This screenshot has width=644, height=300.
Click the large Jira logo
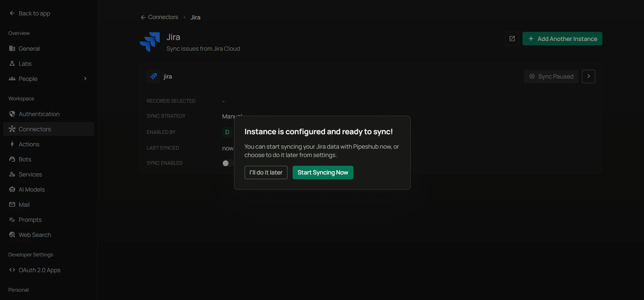(x=150, y=42)
